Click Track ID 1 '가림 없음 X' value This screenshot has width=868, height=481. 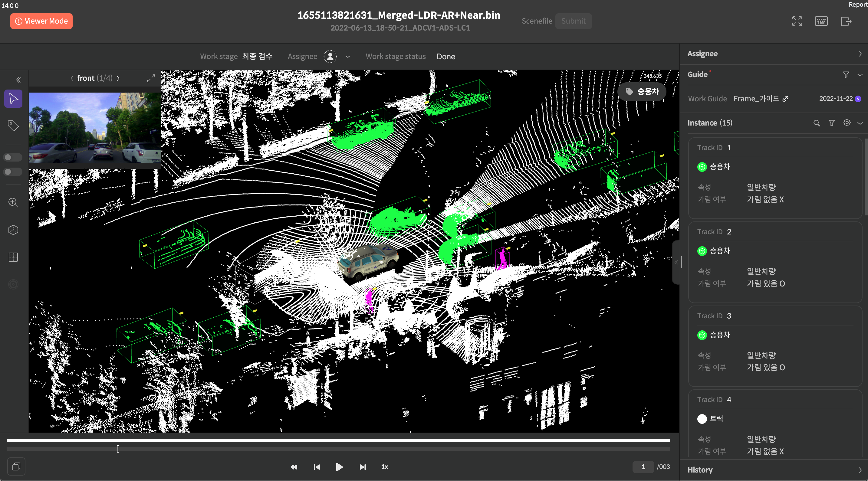(x=765, y=199)
